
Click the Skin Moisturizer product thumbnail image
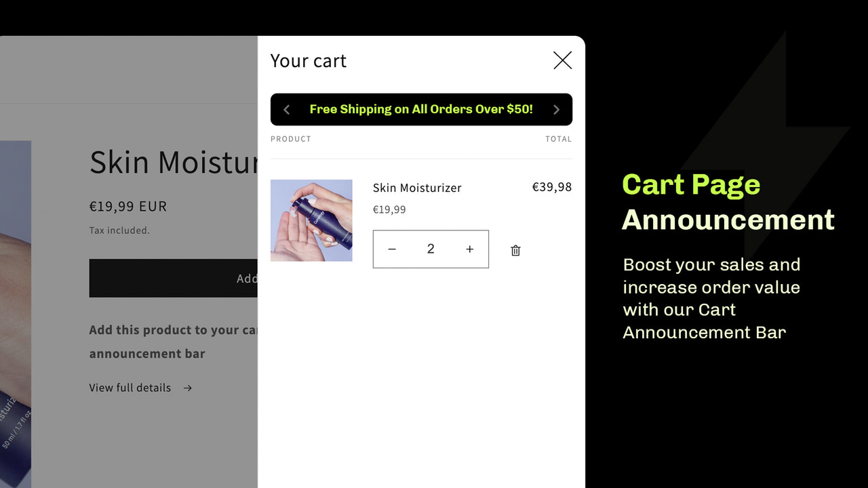311,220
